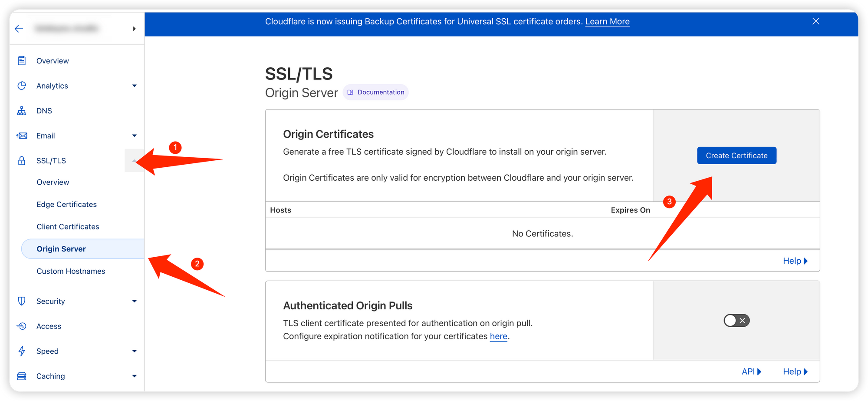Click the Caching drive icon
868x401 pixels.
point(22,376)
